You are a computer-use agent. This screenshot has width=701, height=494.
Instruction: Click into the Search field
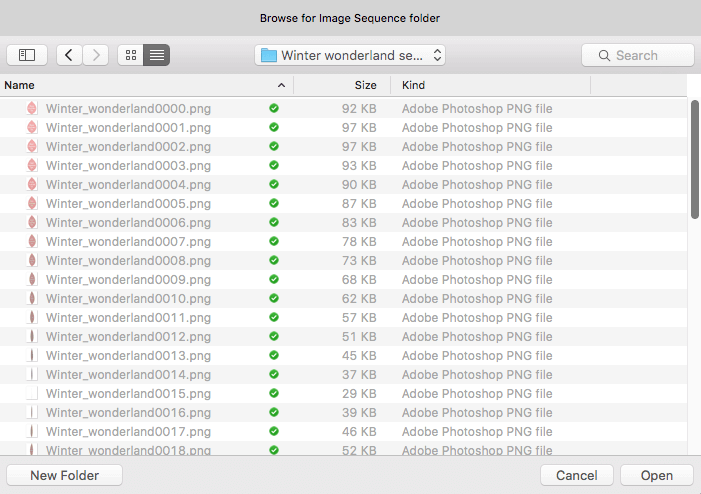(638, 55)
